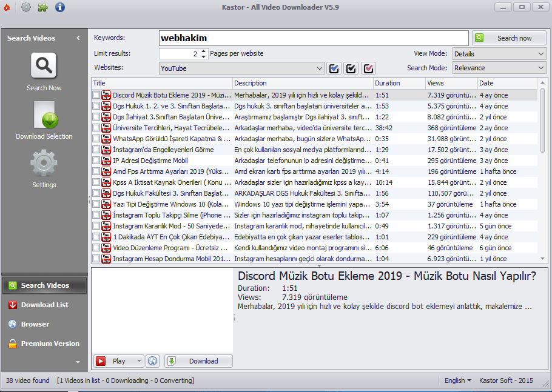Click the blue check-all websites icon
The height and width of the screenshot is (392, 552).
(x=334, y=68)
